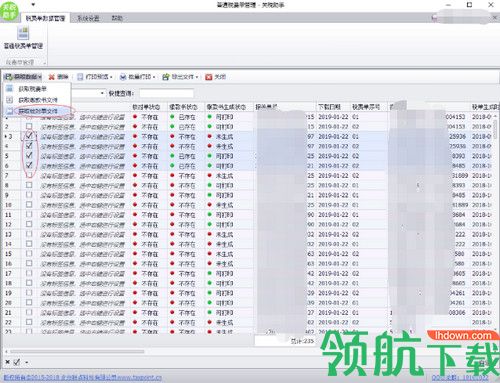
Task: Click the icon beside 获取缴款书文件 menu entry
Action: pos(10,100)
